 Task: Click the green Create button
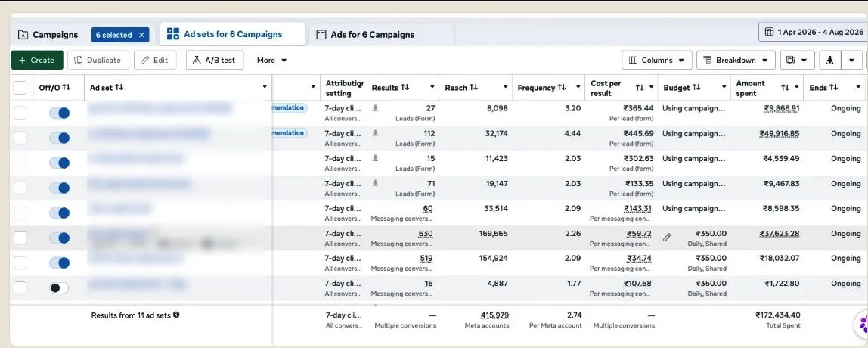tap(37, 60)
